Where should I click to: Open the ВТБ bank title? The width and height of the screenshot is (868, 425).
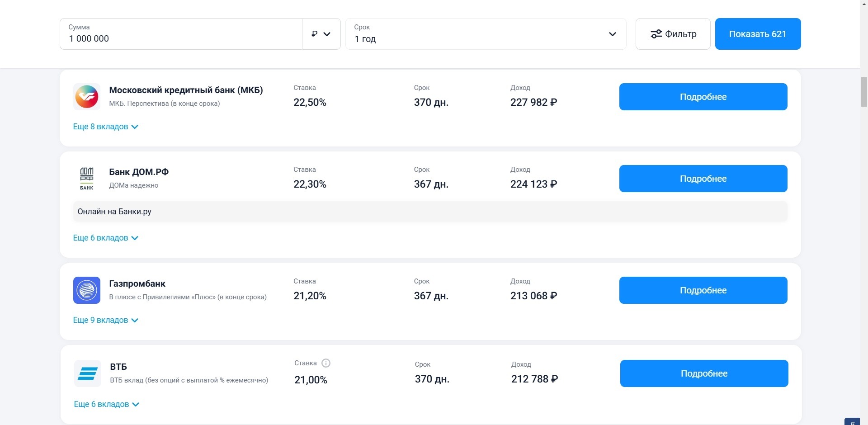pos(118,367)
